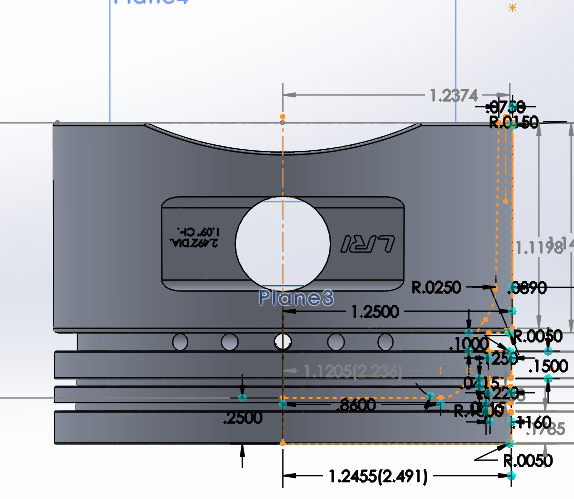Pick the R.0050 dimension above .1500
Image resolution: width=574 pixels, height=499 pixels.
pos(538,336)
